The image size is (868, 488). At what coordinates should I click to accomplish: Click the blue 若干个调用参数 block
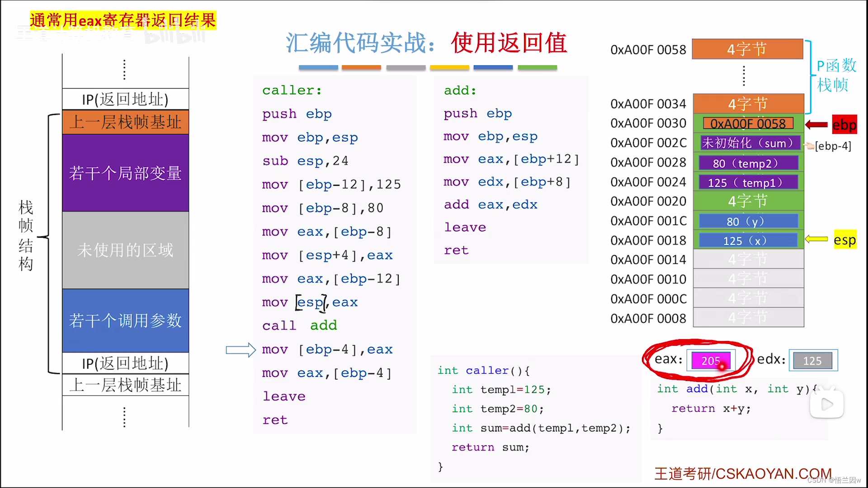tap(125, 320)
